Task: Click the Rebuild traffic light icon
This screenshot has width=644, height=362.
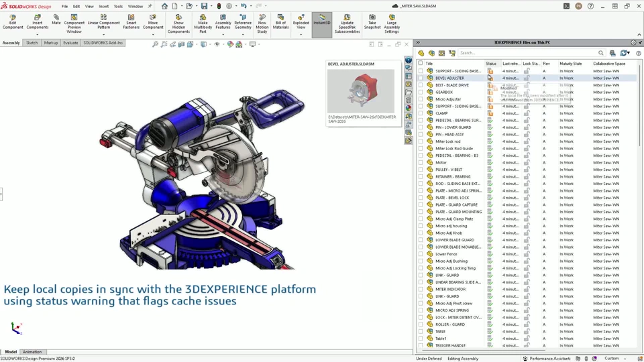Action: click(219, 6)
